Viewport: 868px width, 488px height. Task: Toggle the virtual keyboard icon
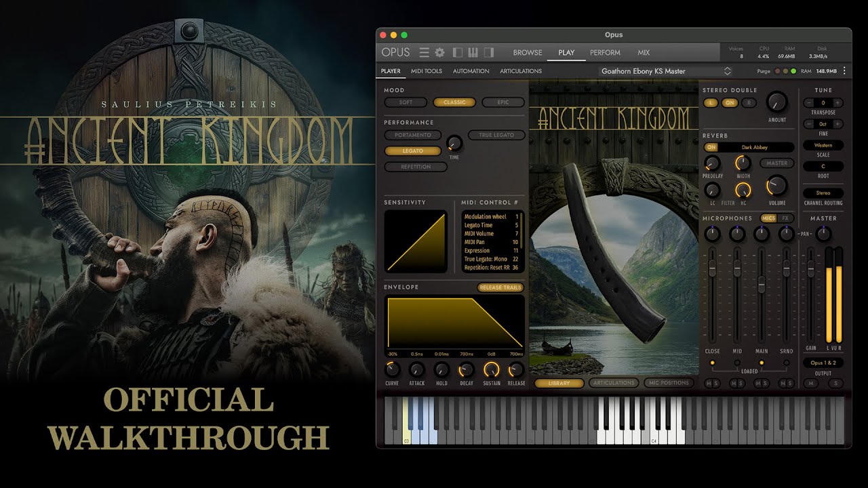pyautogui.click(x=473, y=52)
